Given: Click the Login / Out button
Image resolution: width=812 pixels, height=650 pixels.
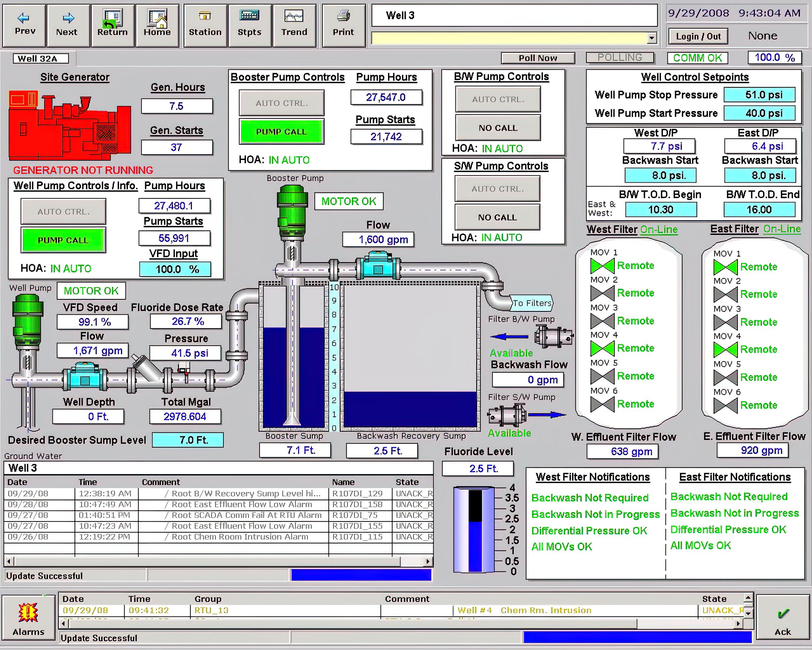Looking at the screenshot, I should pos(698,36).
